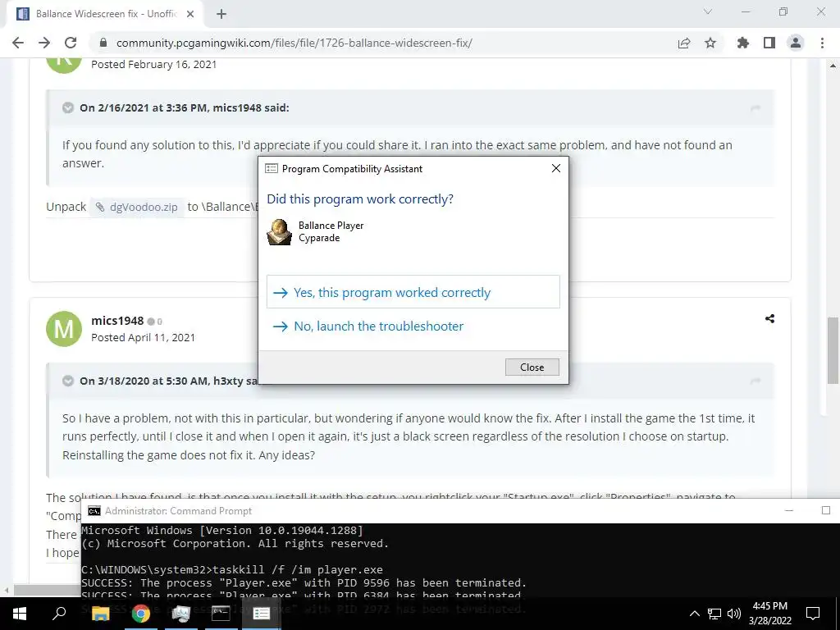Open the notification action center
The image size is (840, 630).
coord(813,614)
